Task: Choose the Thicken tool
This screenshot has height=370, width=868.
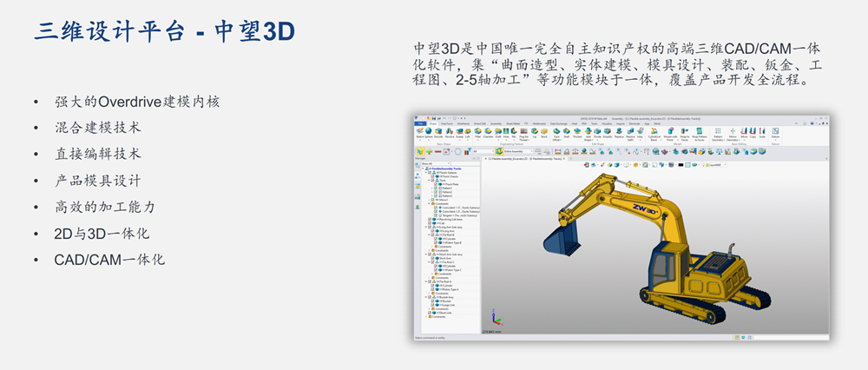Action: (x=577, y=132)
